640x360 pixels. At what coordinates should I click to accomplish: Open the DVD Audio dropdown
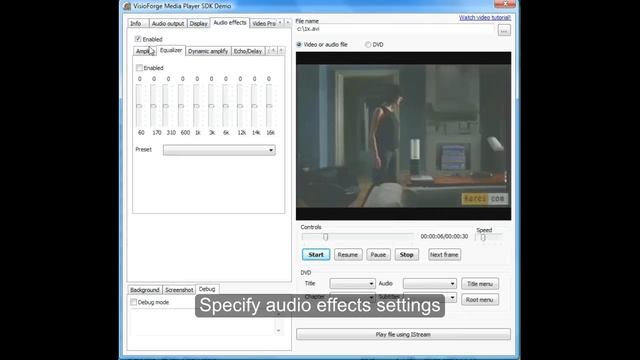[429, 283]
